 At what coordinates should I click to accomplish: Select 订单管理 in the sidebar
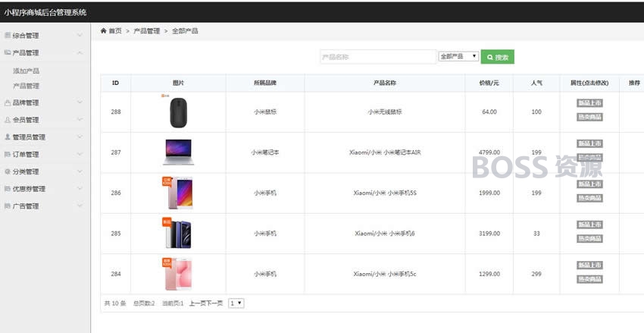pyautogui.click(x=26, y=155)
